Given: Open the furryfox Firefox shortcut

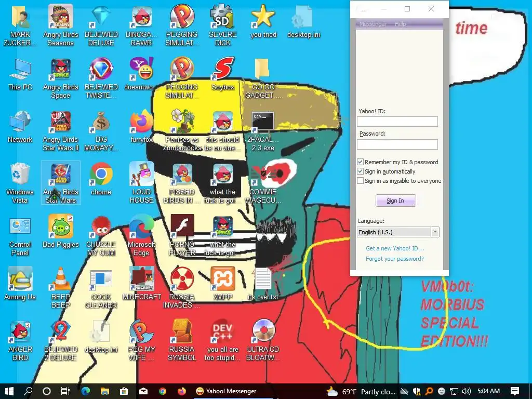Looking at the screenshot, I should click(141, 127).
